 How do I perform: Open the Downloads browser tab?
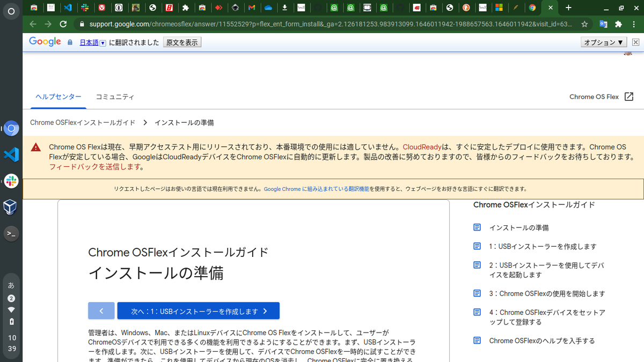pos(284,8)
